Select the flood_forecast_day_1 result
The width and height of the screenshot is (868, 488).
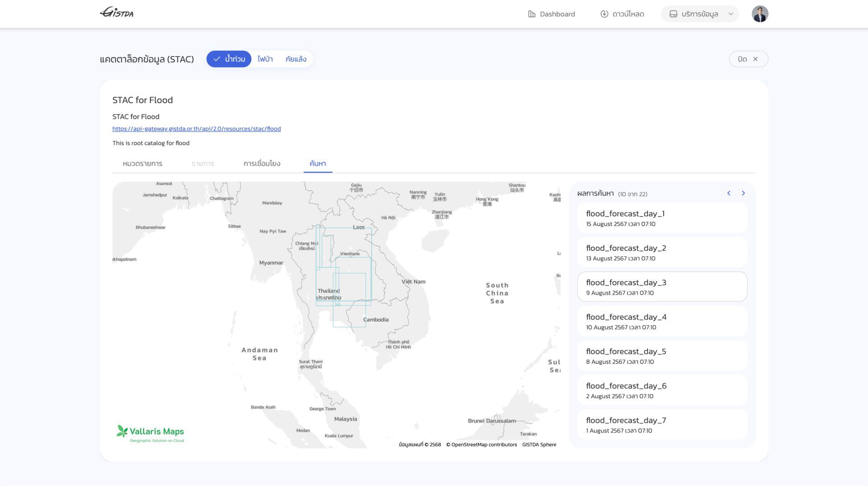[x=662, y=218]
